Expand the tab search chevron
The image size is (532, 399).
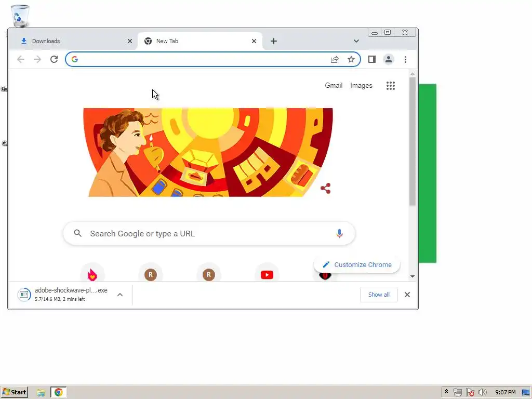356,41
